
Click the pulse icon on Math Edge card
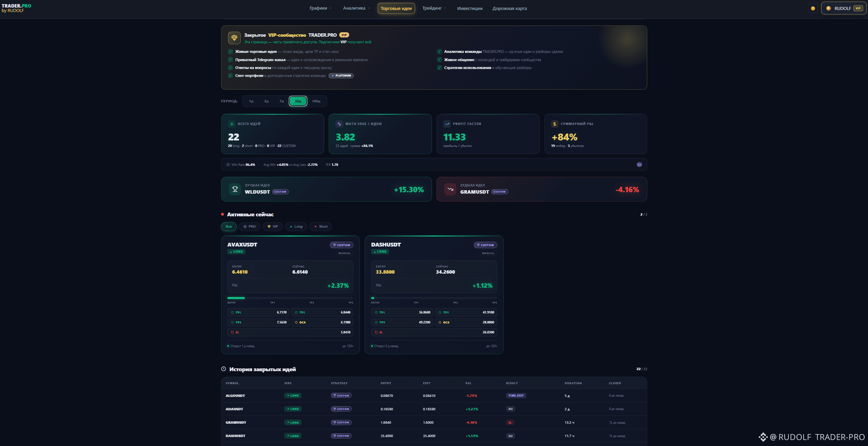tap(339, 124)
